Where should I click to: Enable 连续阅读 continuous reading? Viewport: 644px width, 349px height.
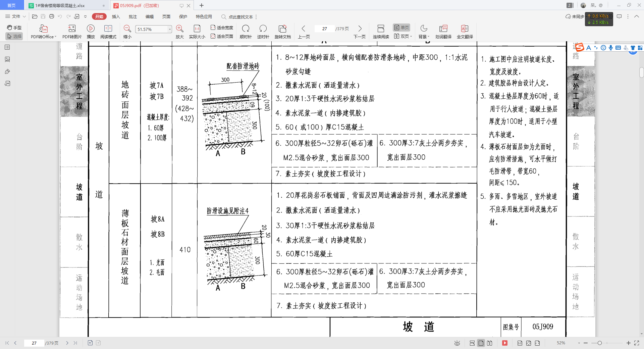(x=381, y=32)
